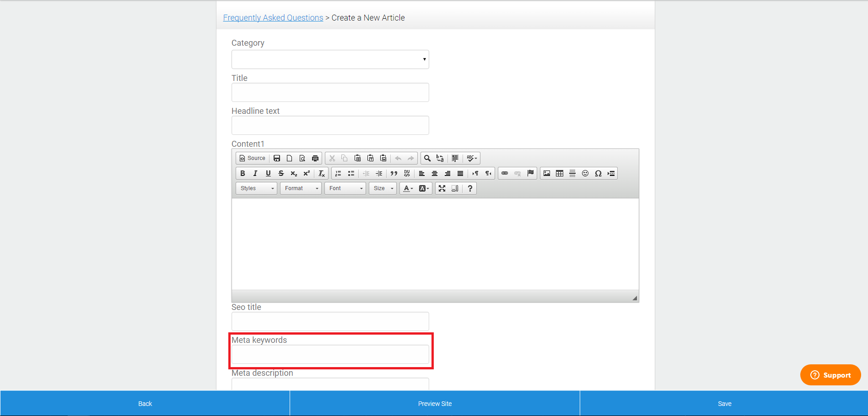Image resolution: width=868 pixels, height=416 pixels.
Task: Open the spell check ABC dropdown
Action: (x=472, y=158)
